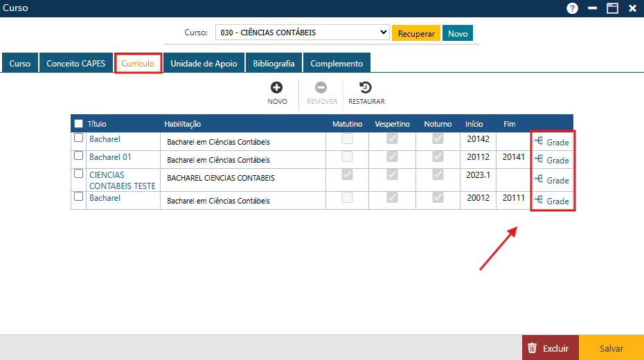Open Grade for the 20142 Bacharel row
Image resolution: width=644 pixels, height=360 pixels.
click(552, 142)
